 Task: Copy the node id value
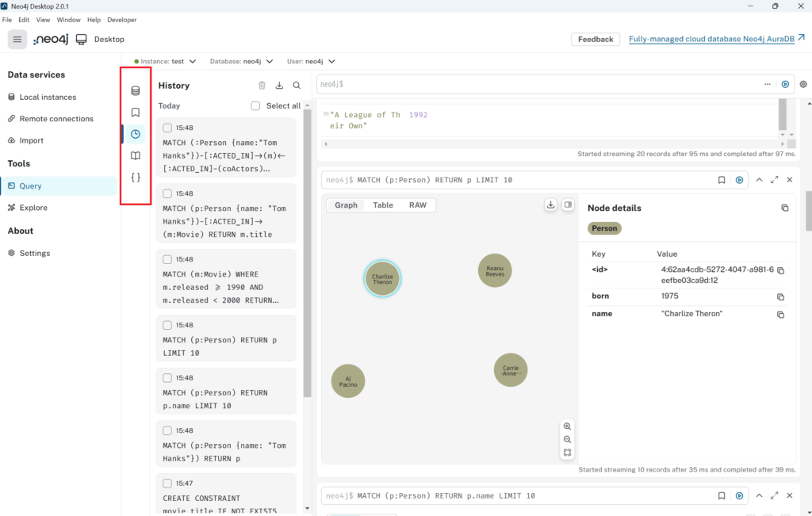pos(780,270)
